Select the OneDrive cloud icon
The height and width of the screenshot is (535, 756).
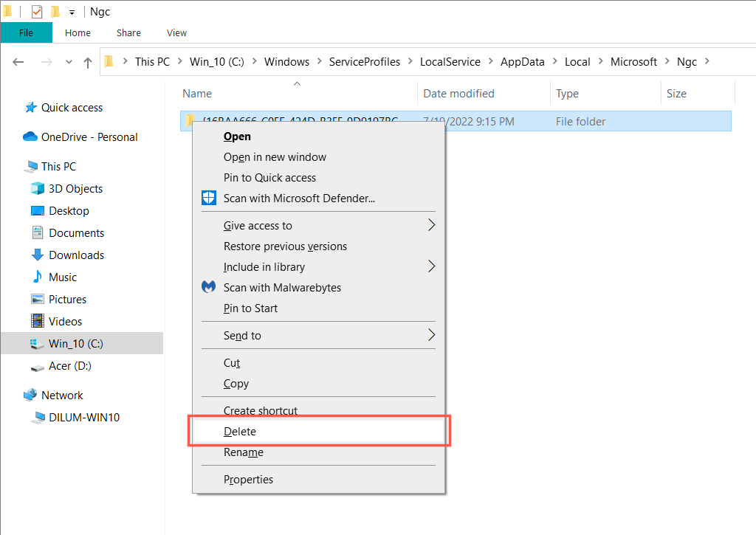30,137
